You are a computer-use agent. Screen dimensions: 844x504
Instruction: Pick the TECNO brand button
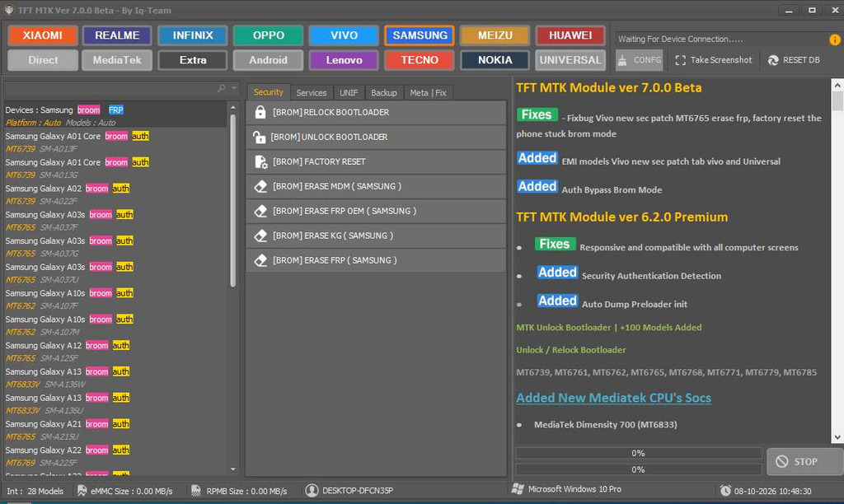click(420, 60)
